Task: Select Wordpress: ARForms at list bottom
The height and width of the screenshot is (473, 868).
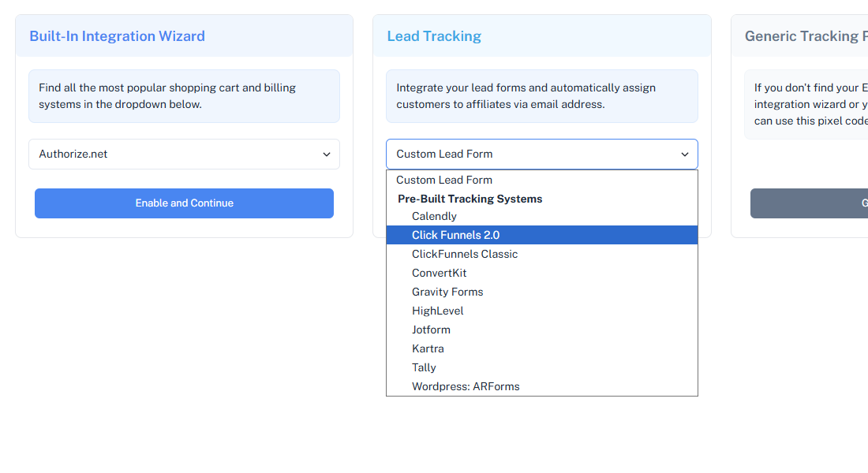Action: pos(466,385)
